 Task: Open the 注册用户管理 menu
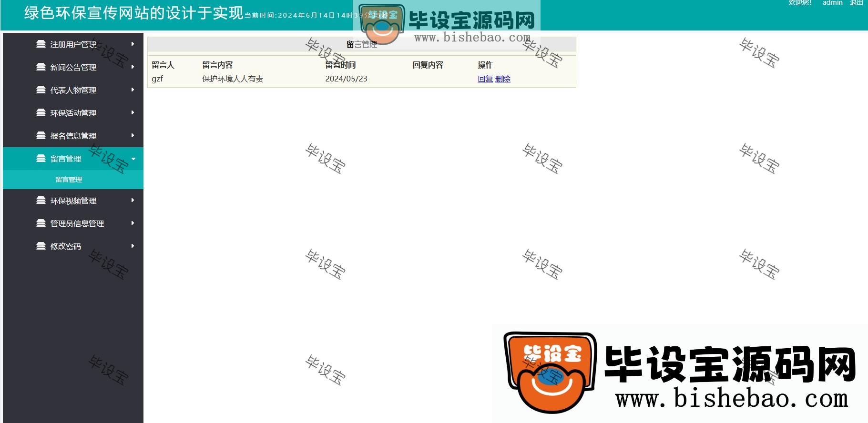click(73, 44)
